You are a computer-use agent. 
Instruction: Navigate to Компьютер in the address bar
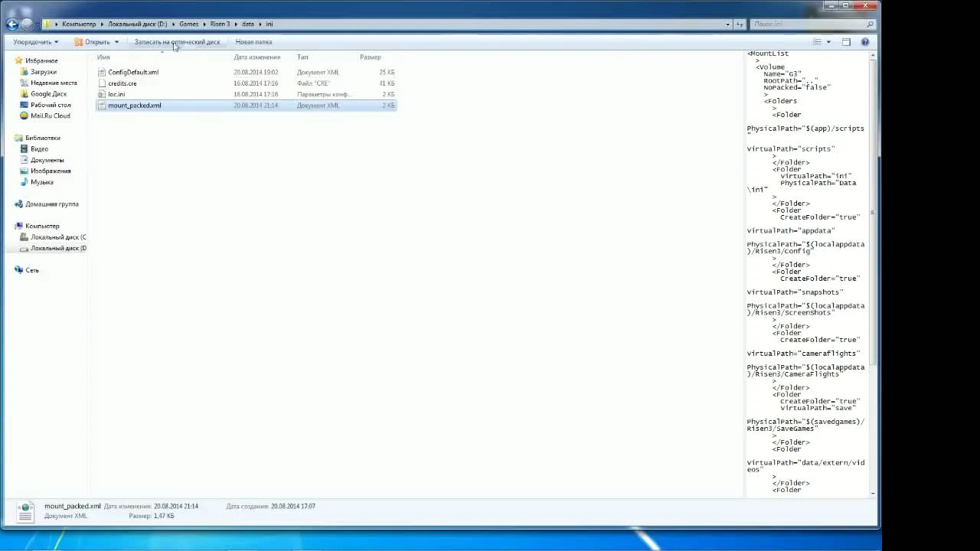[79, 24]
